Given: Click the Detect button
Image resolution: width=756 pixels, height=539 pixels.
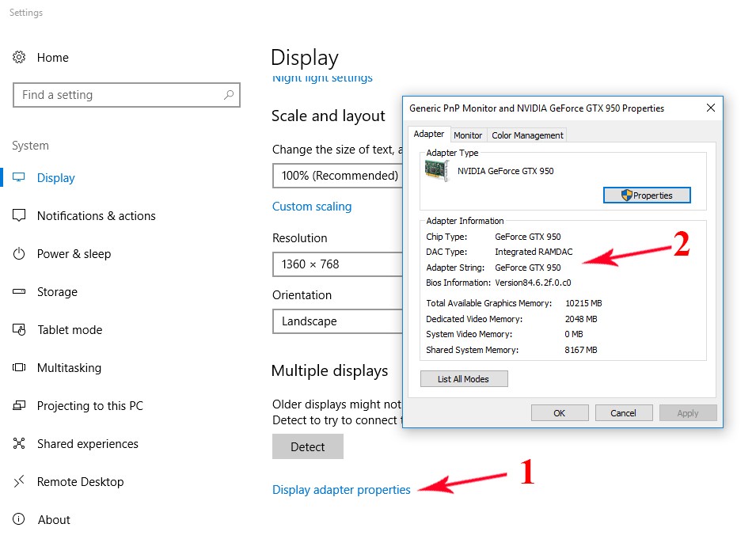Looking at the screenshot, I should [x=308, y=446].
